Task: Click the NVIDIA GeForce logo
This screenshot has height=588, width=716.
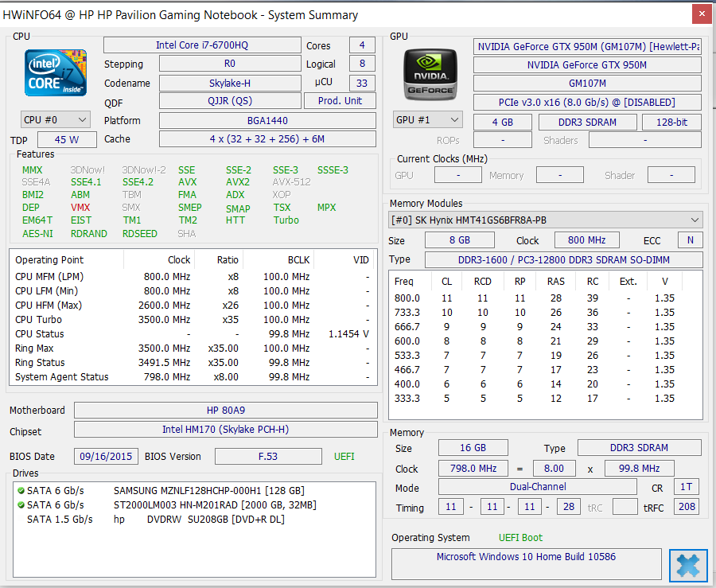Action: [x=430, y=75]
